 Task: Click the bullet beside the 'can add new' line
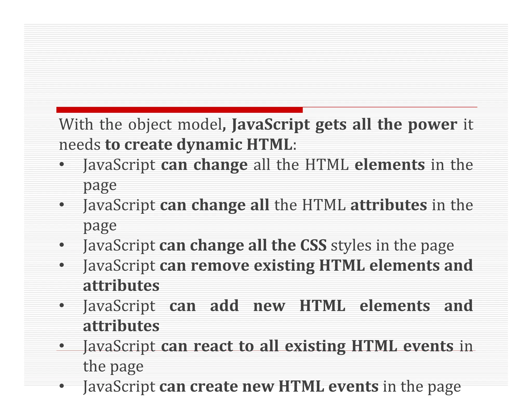point(62,306)
